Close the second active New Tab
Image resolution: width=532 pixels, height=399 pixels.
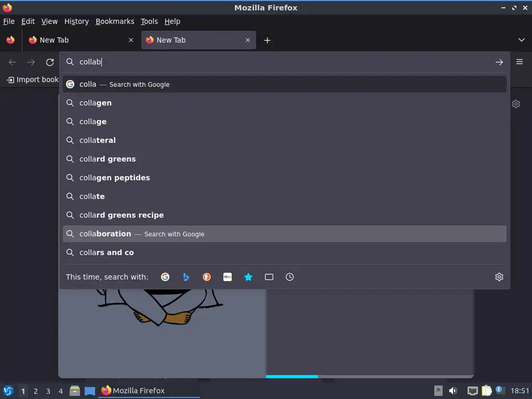[248, 40]
